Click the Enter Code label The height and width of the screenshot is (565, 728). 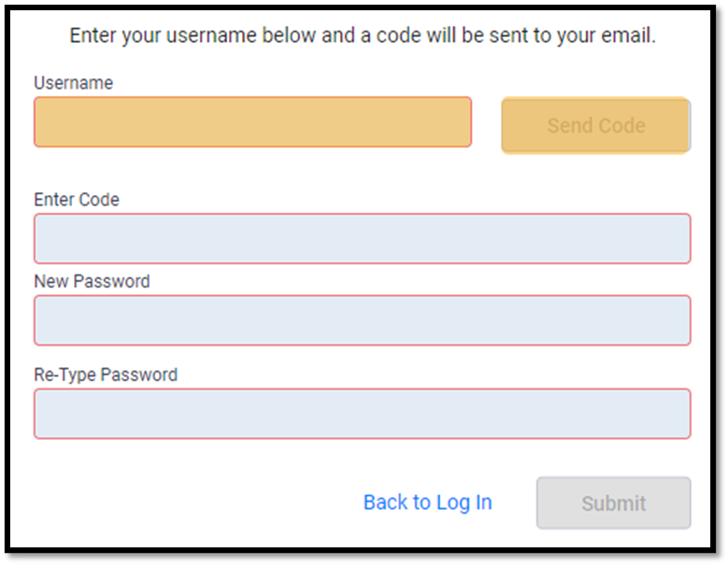77,200
